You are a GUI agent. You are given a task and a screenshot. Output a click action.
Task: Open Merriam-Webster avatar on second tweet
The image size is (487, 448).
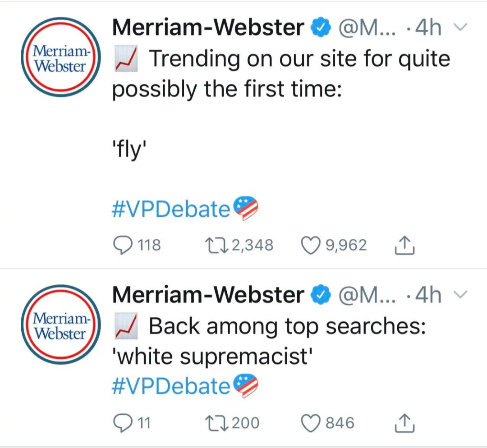click(61, 325)
